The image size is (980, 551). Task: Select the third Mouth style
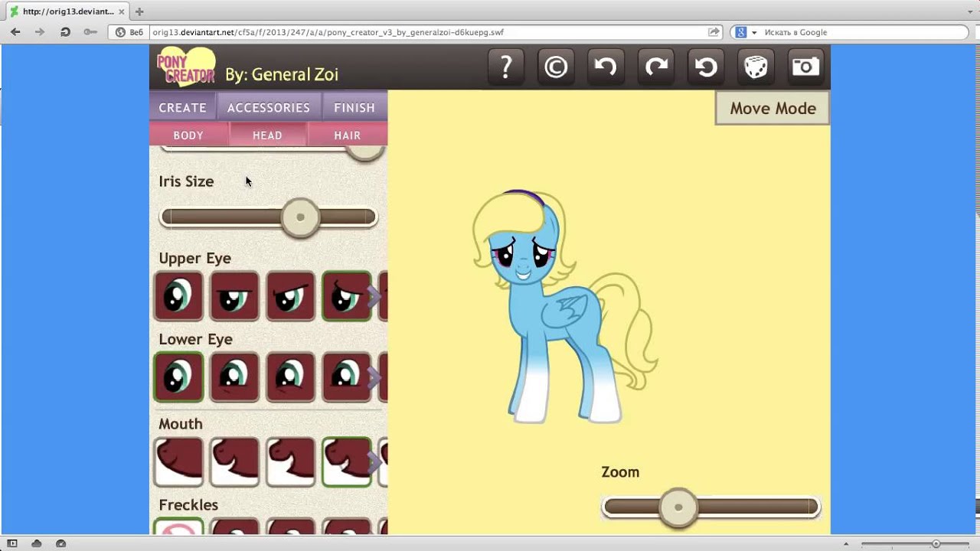pos(290,462)
